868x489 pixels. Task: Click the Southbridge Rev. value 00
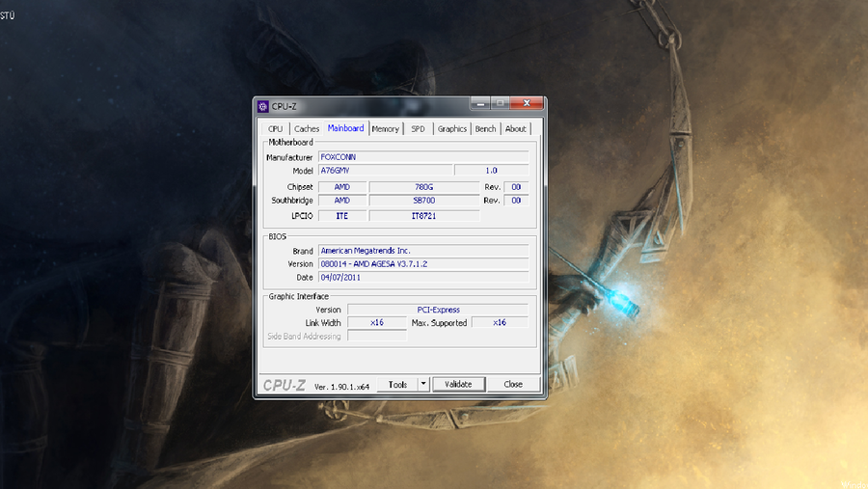tap(516, 201)
